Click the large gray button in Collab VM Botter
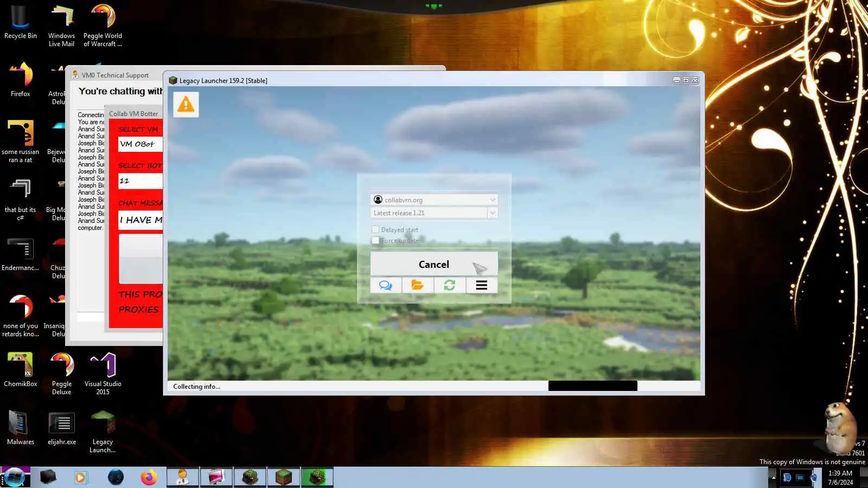The width and height of the screenshot is (868, 488). pos(141,259)
